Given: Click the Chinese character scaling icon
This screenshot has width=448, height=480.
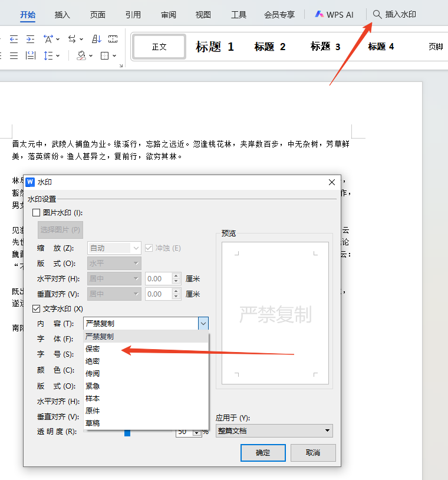Looking at the screenshot, I should pos(48,39).
